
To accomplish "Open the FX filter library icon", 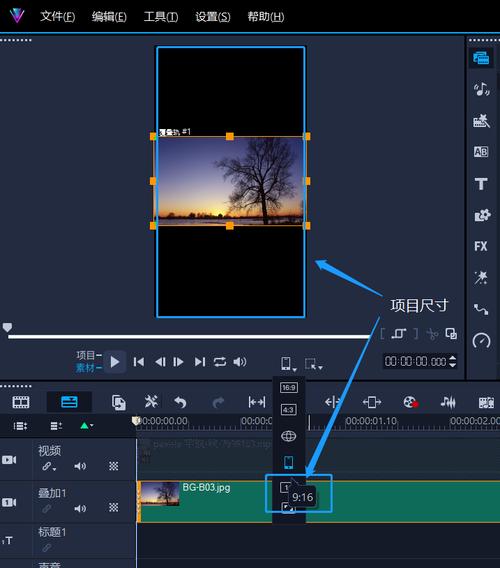I will click(481, 246).
